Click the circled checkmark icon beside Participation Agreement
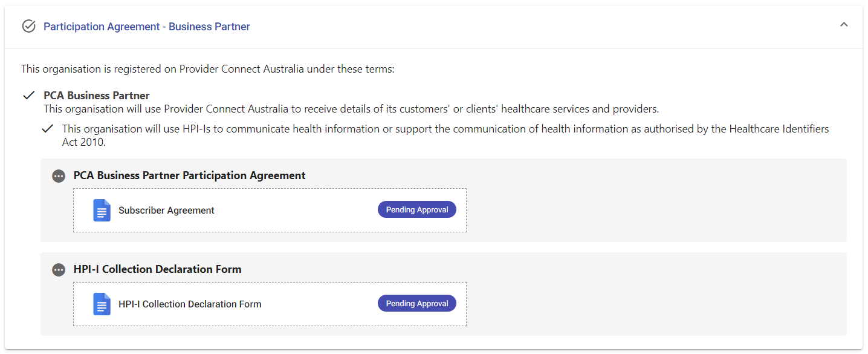868x354 pixels. click(28, 26)
